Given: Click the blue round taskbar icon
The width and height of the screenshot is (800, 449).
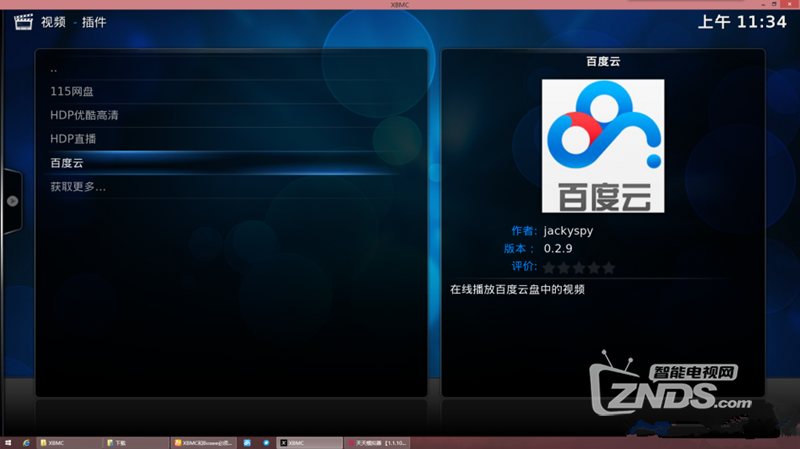Looking at the screenshot, I should point(266,443).
